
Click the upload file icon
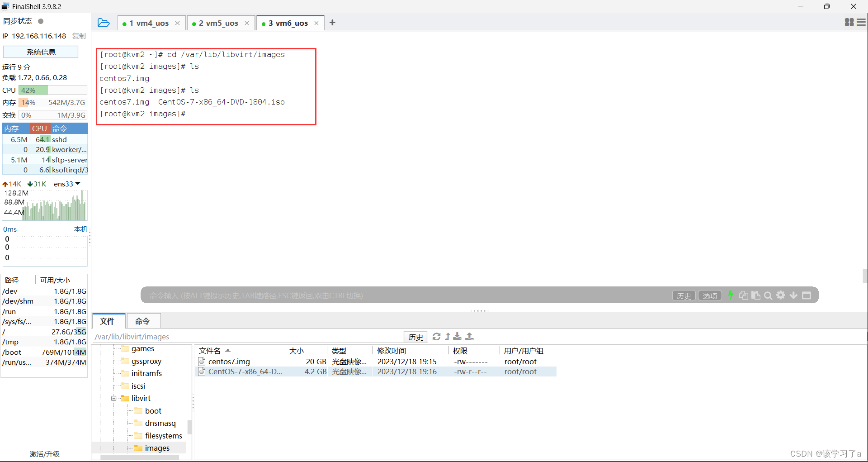click(x=470, y=336)
